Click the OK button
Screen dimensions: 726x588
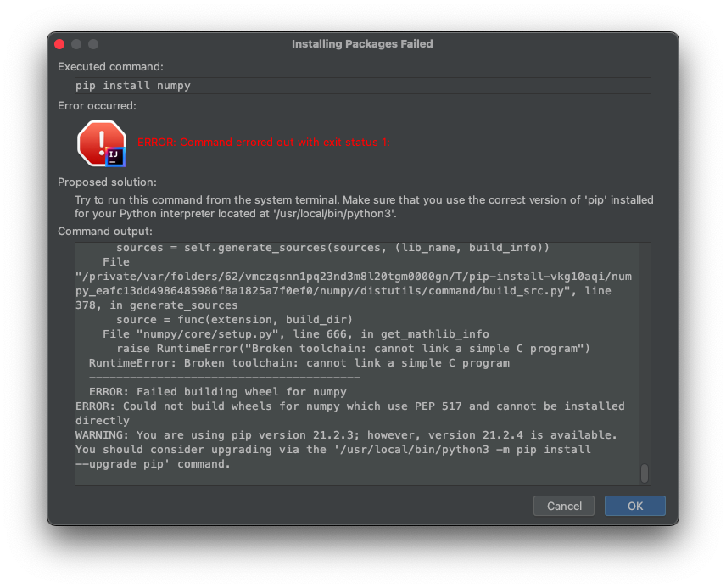point(634,506)
